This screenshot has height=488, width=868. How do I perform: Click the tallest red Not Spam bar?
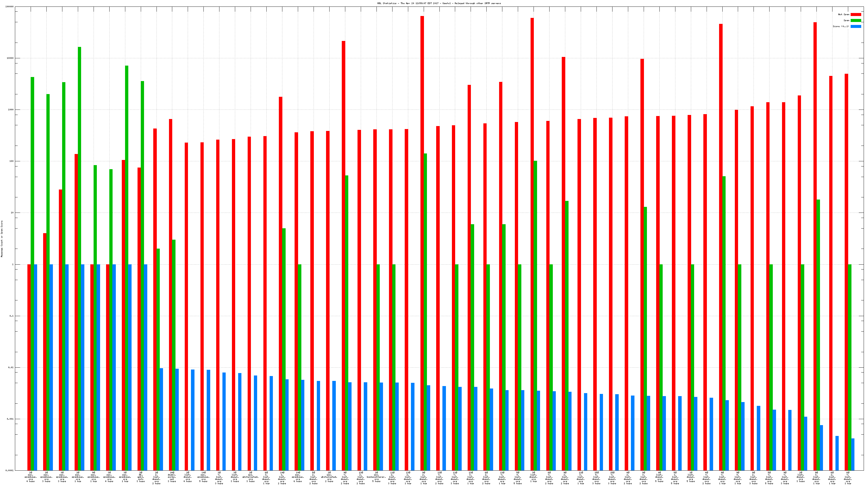(422, 236)
